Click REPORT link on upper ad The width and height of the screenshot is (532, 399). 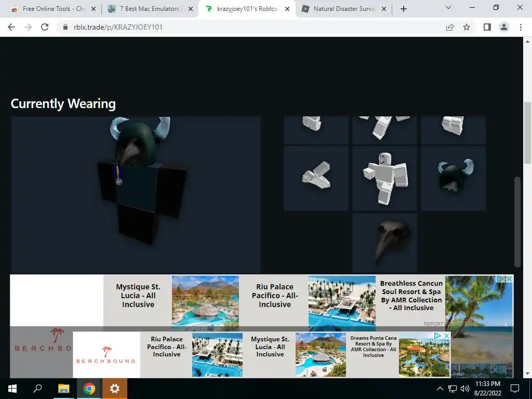click(433, 324)
